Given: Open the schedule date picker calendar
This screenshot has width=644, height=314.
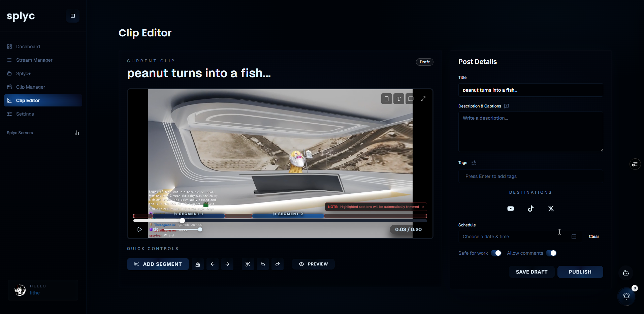Looking at the screenshot, I should pos(574,237).
